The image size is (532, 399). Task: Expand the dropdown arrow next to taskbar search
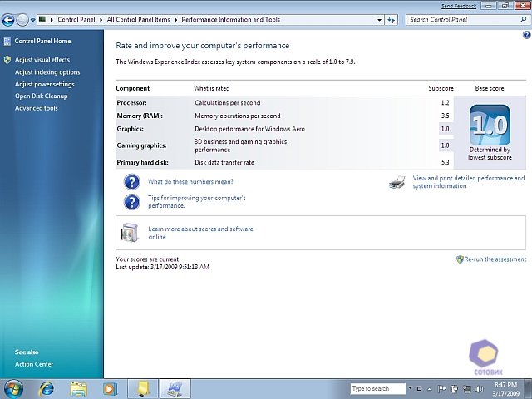coord(410,388)
